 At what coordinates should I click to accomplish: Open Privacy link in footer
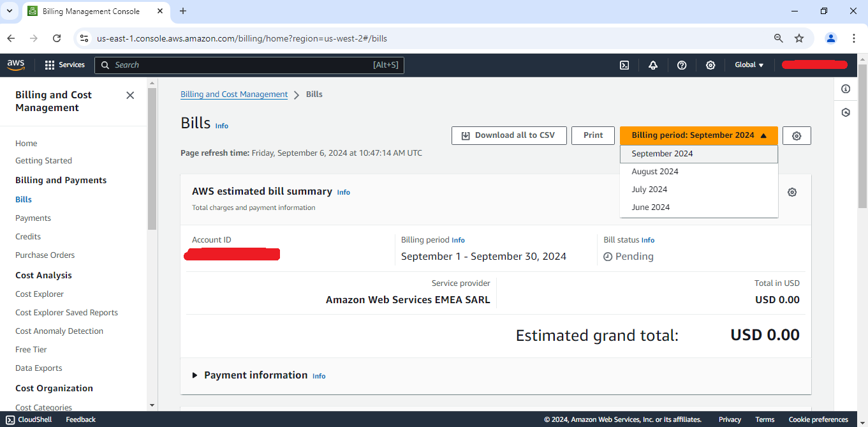(730, 419)
